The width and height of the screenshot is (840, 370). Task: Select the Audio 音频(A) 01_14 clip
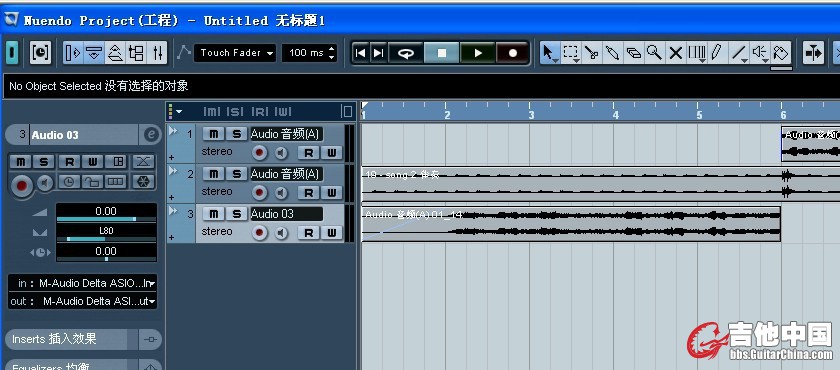571,224
